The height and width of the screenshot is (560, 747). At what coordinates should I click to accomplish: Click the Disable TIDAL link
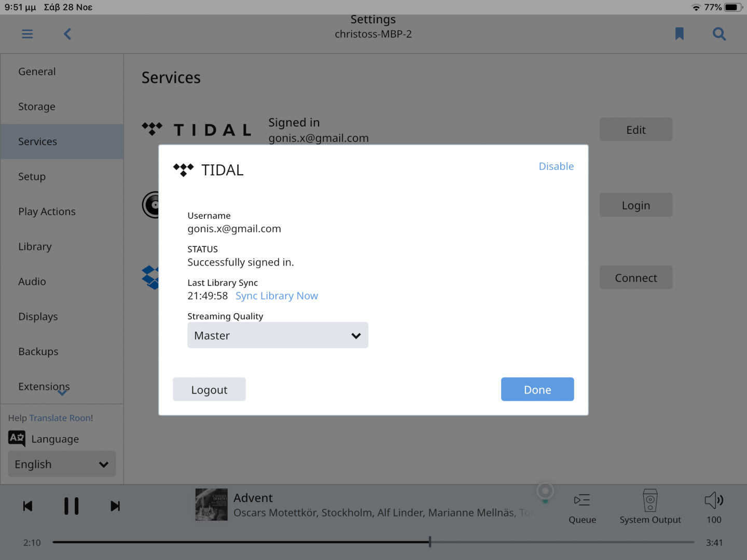pos(556,166)
